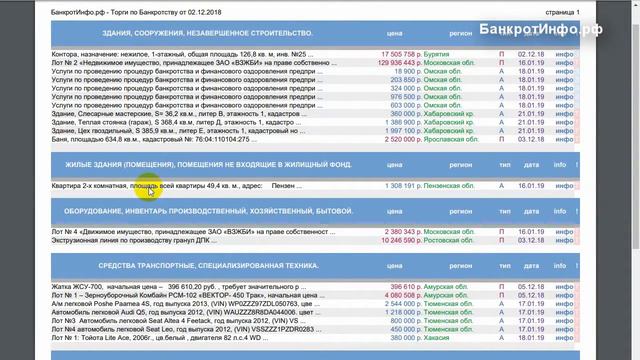Open инфо link for 129 936 443 р. lot
The image size is (640, 360).
click(x=564, y=63)
